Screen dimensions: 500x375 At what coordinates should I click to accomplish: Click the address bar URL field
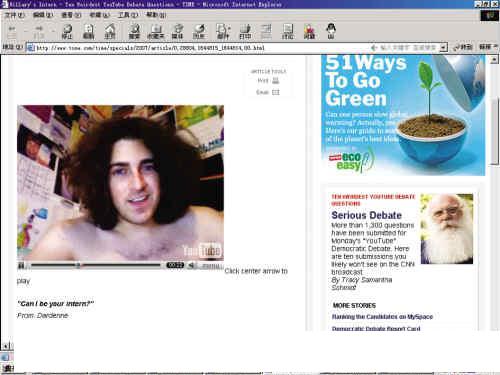click(200, 48)
